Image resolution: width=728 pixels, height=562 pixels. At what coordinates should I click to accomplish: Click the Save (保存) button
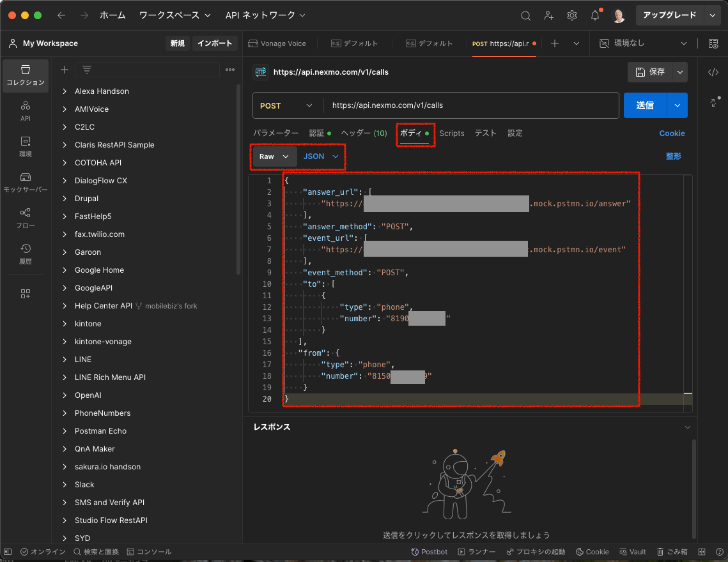650,72
